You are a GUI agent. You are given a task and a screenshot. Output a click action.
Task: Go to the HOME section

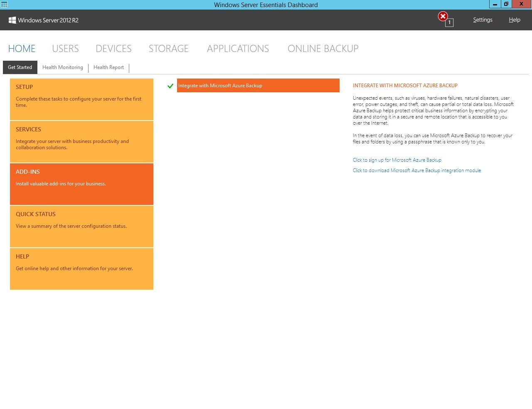tap(22, 49)
